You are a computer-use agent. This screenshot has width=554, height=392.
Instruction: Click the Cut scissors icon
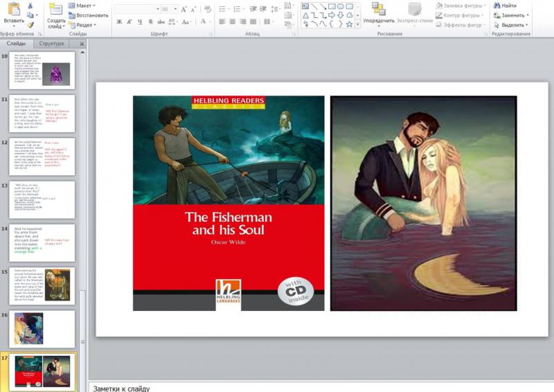point(30,6)
